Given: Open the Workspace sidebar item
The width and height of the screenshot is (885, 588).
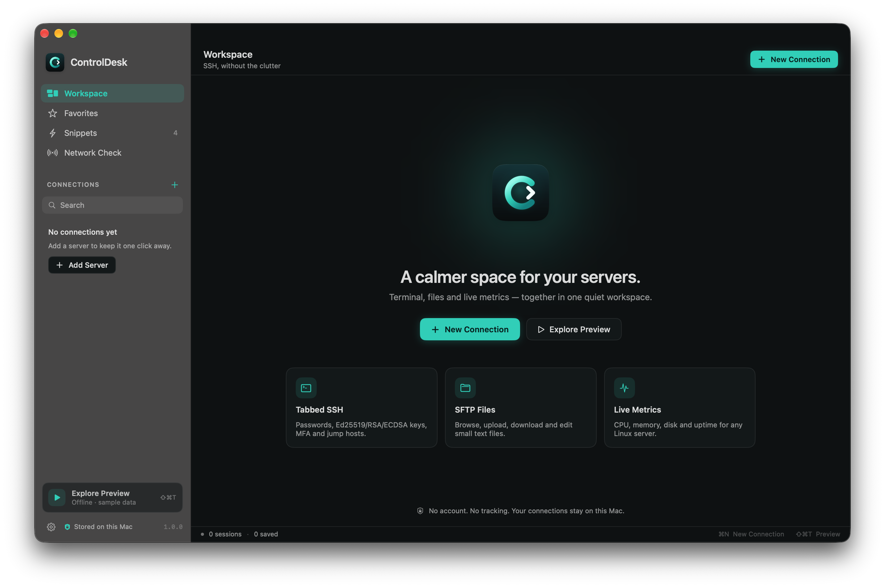Looking at the screenshot, I should pyautogui.click(x=112, y=93).
